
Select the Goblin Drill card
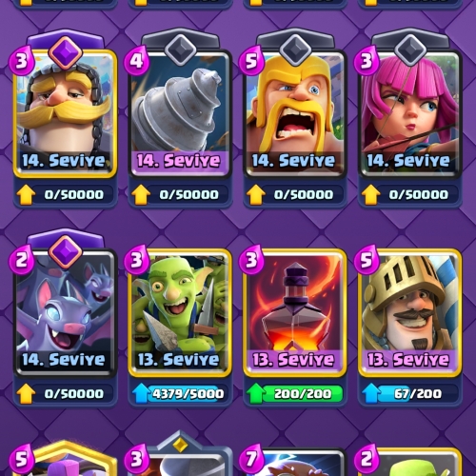coord(180,113)
